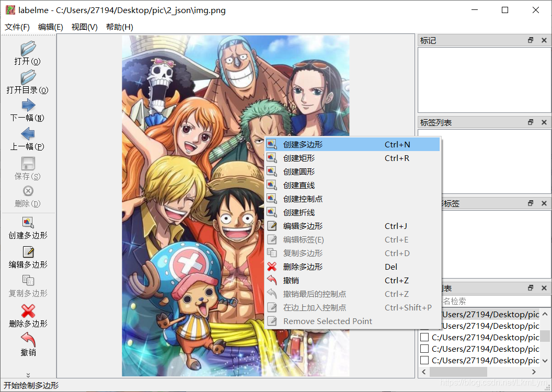Choose 创建控制点 in the context menu
The width and height of the screenshot is (552, 392).
352,199
